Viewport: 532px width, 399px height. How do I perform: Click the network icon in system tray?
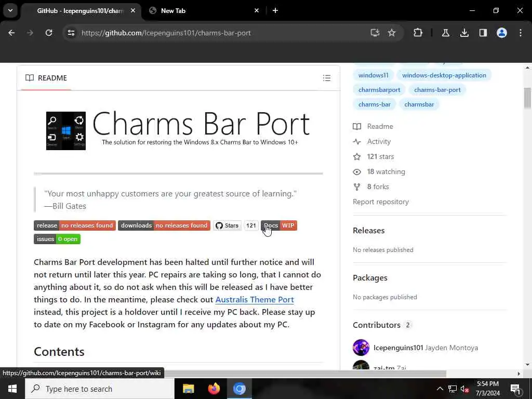[x=453, y=389]
